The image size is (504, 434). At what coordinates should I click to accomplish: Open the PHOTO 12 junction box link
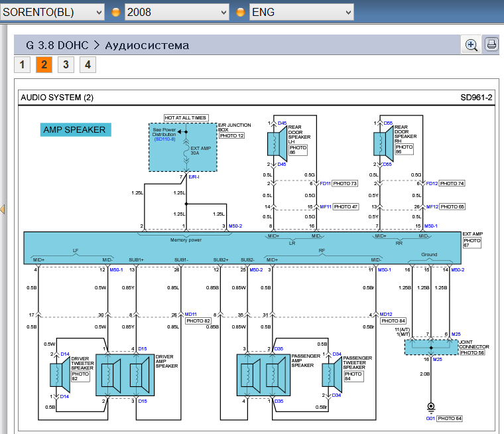pos(232,135)
